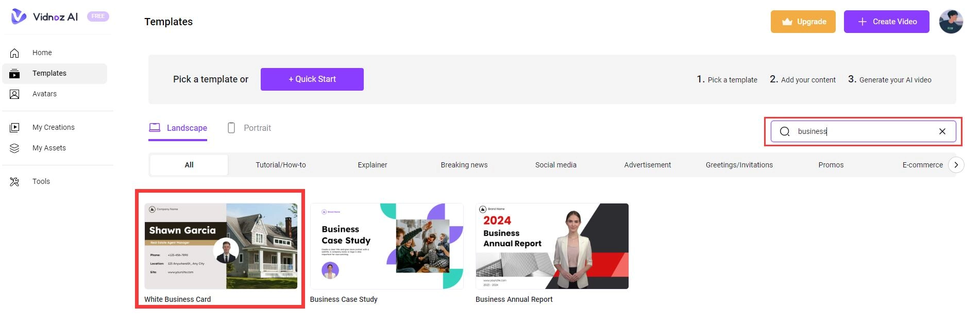Select the Landscape orientation tab
980x324 pixels.
pyautogui.click(x=178, y=128)
